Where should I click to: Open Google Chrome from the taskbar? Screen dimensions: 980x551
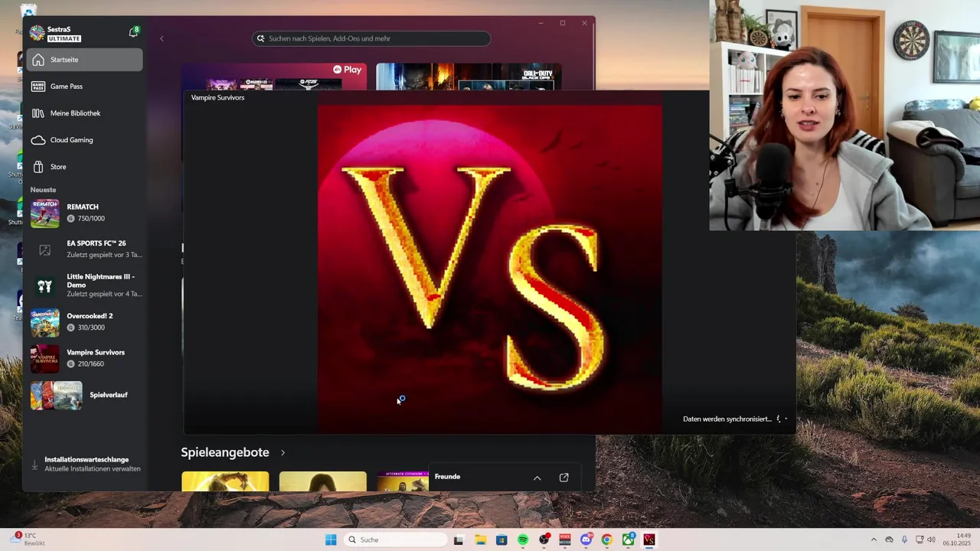click(607, 540)
